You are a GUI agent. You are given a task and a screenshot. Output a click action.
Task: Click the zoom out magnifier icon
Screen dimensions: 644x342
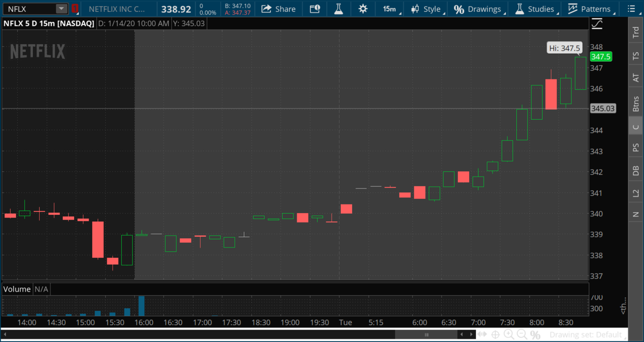[522, 335]
